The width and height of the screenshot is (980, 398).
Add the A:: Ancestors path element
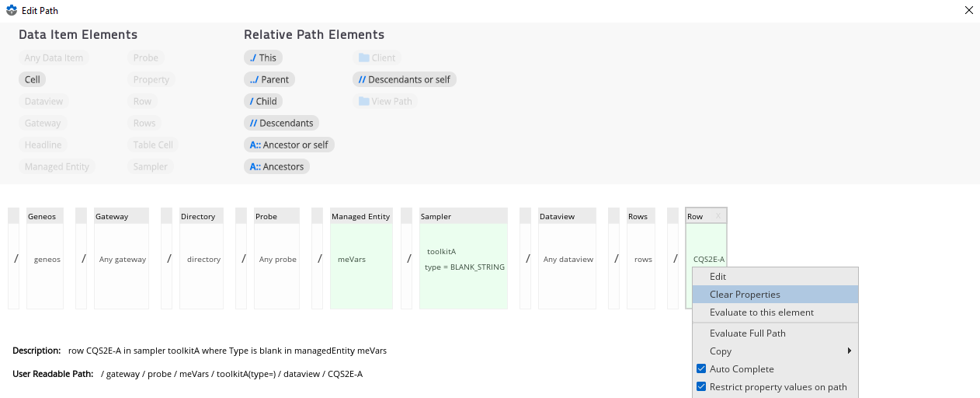click(x=276, y=166)
